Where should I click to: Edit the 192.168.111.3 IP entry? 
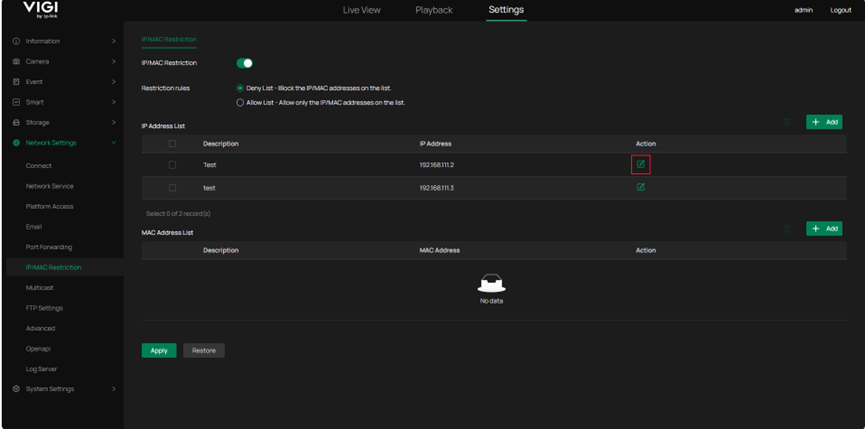click(641, 187)
